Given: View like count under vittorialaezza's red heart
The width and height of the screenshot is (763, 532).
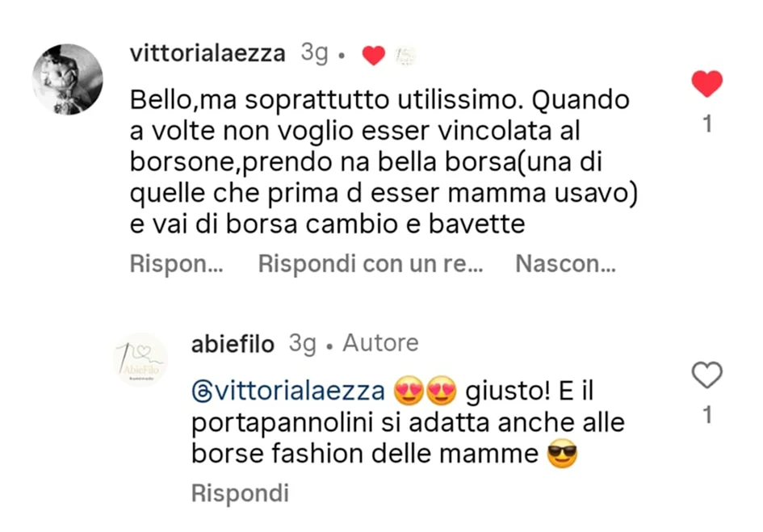Looking at the screenshot, I should [707, 124].
